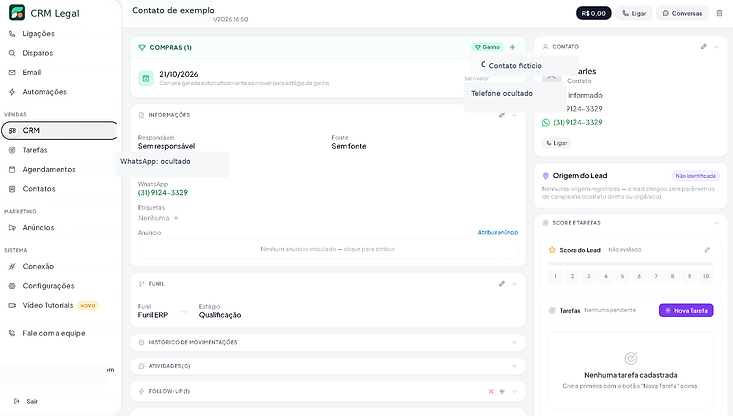Collapse the Score e Tarefas section
The image size is (733, 416).
click(x=717, y=223)
